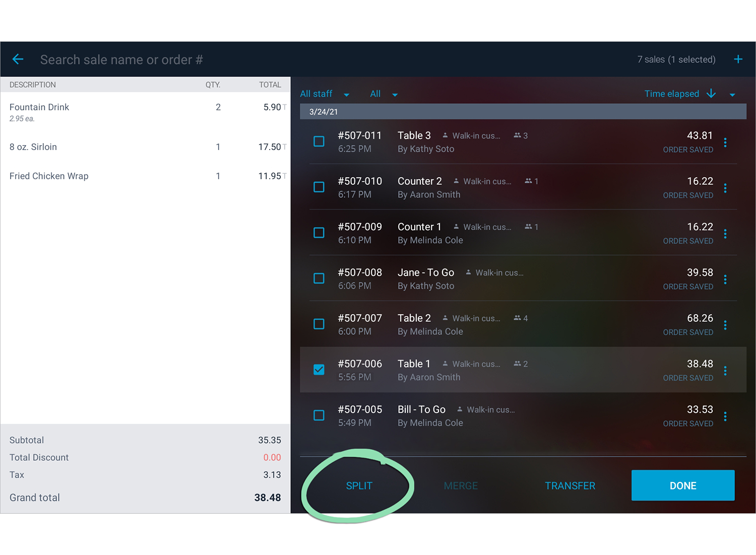This screenshot has width=756, height=555.
Task: Click the Total Discount 0.00 value
Action: 272,457
